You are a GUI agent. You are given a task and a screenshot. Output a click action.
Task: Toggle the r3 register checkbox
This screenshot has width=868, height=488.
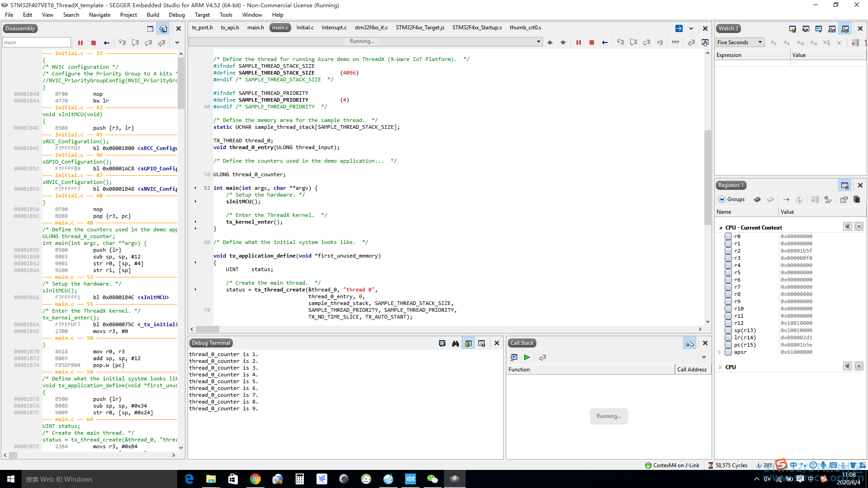(x=728, y=258)
